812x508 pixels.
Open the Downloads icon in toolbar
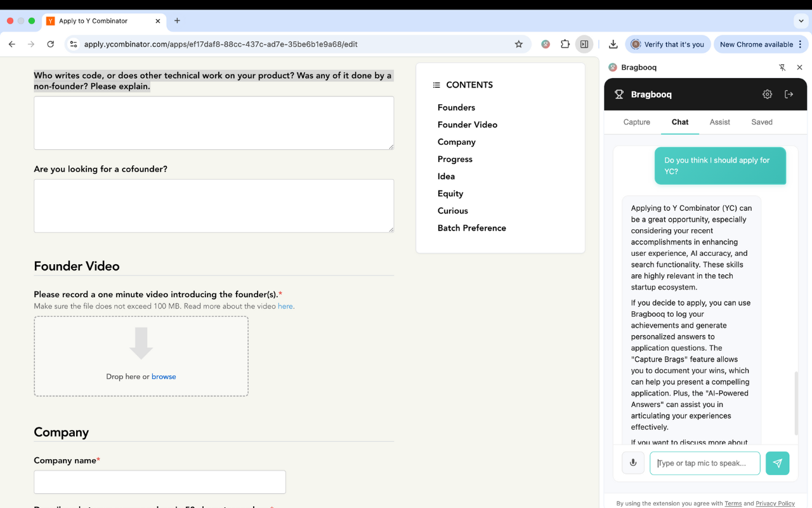[x=613, y=44]
